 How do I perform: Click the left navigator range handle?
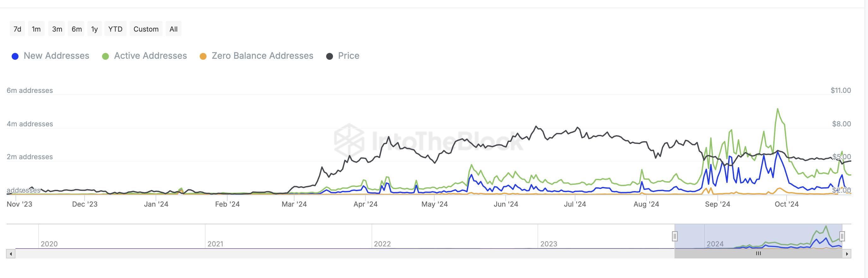(675, 236)
